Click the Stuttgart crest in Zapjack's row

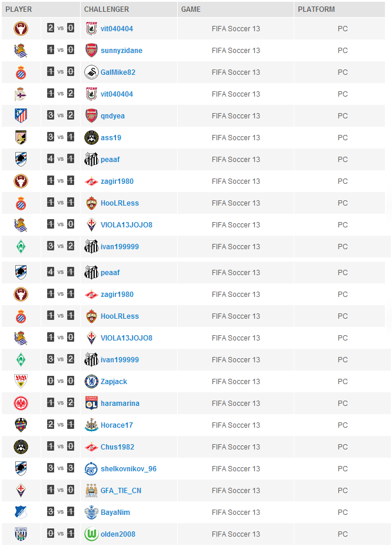21,381
